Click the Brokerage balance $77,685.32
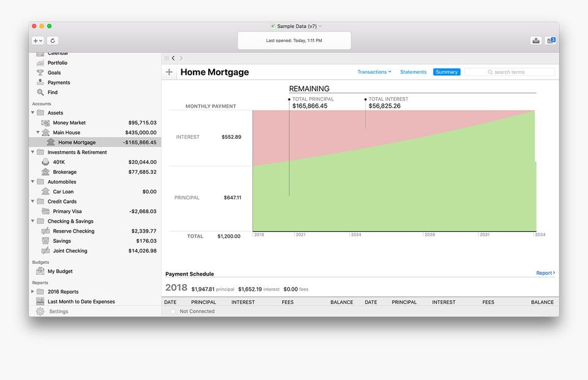Viewport: 588px width, 380px height. (143, 171)
